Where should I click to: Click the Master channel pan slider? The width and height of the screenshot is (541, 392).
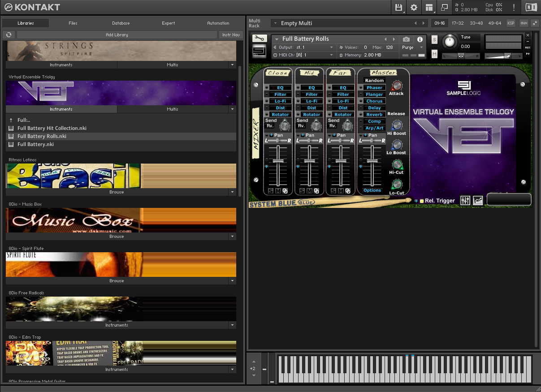point(372,141)
